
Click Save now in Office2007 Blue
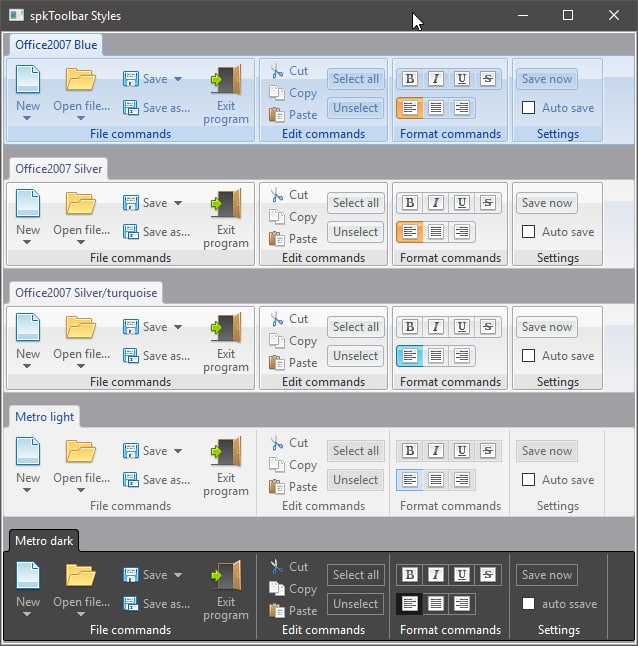pos(547,79)
